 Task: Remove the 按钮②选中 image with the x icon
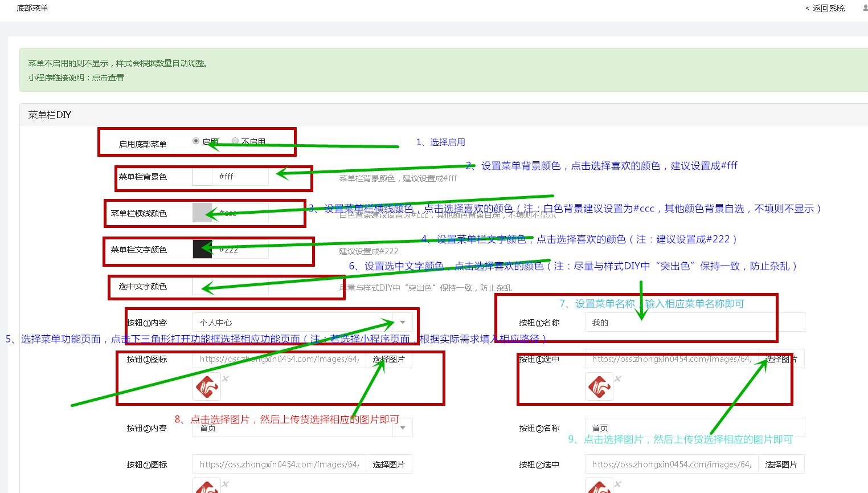[618, 484]
